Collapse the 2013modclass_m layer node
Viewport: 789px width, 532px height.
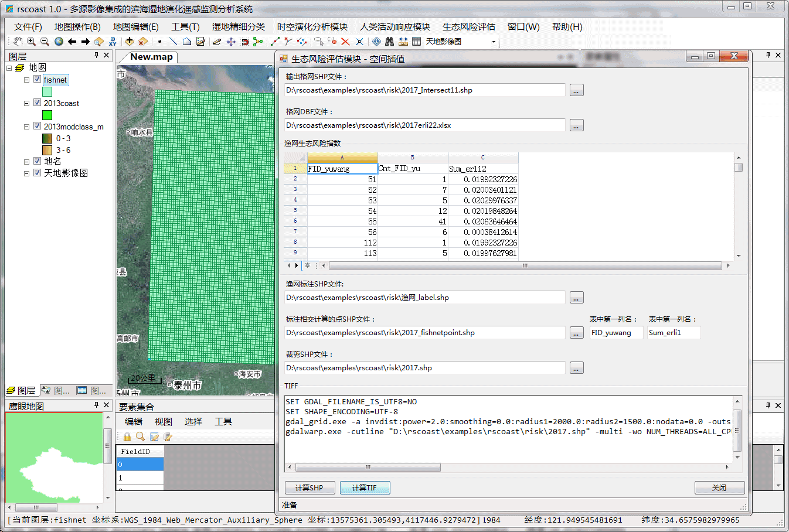click(26, 127)
